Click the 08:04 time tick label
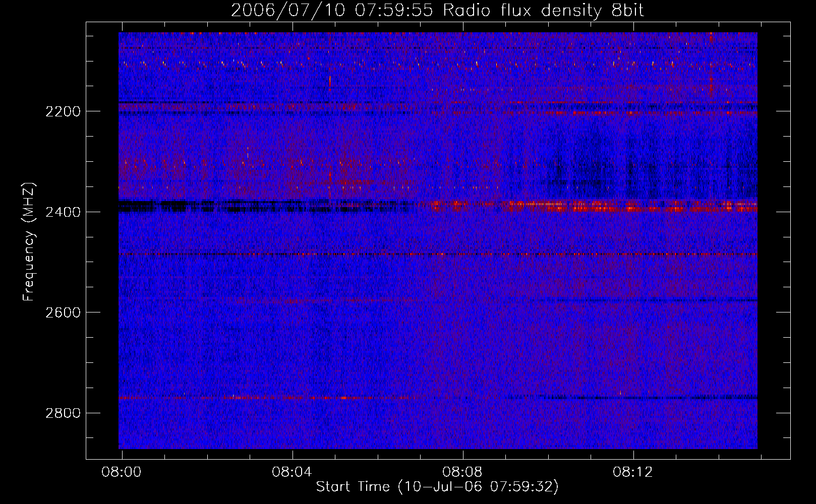 pos(292,472)
